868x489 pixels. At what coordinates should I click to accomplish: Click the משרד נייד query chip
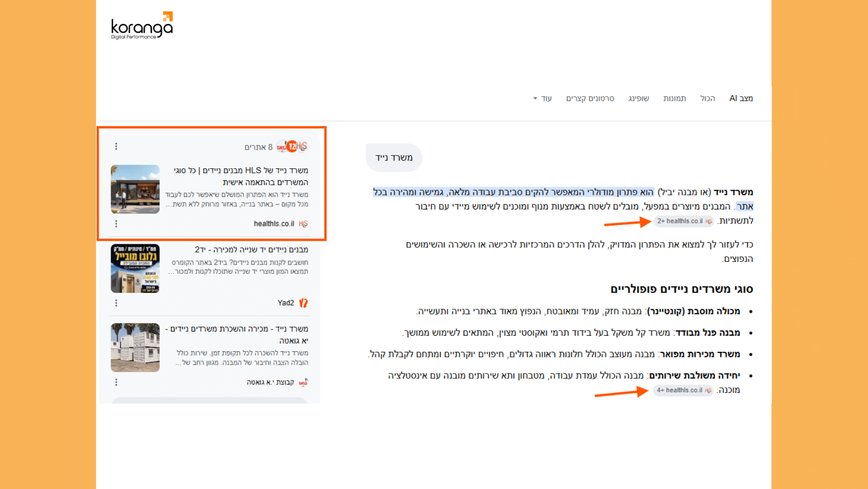click(394, 157)
